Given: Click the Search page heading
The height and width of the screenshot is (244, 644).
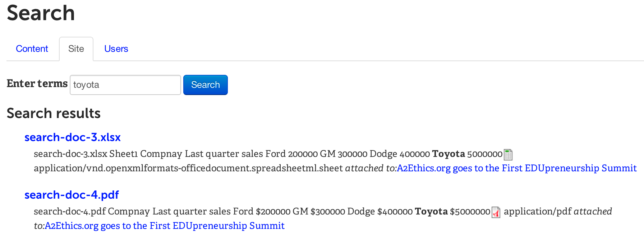Looking at the screenshot, I should click(x=41, y=13).
